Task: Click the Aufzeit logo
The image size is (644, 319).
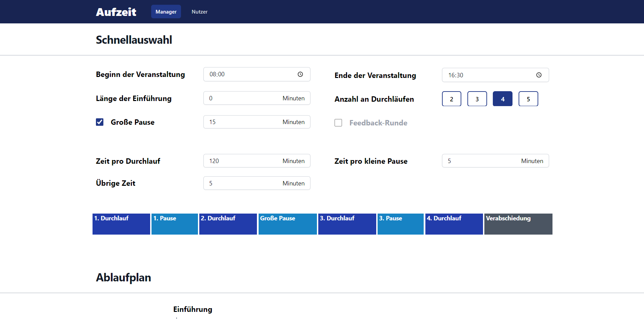Action: 116,11
